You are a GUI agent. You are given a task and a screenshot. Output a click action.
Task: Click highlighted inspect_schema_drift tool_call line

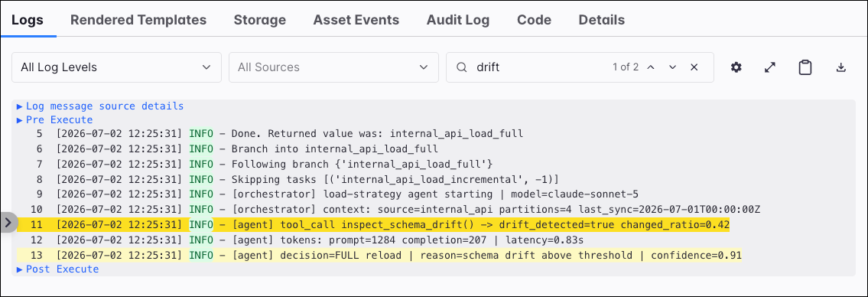click(x=373, y=224)
